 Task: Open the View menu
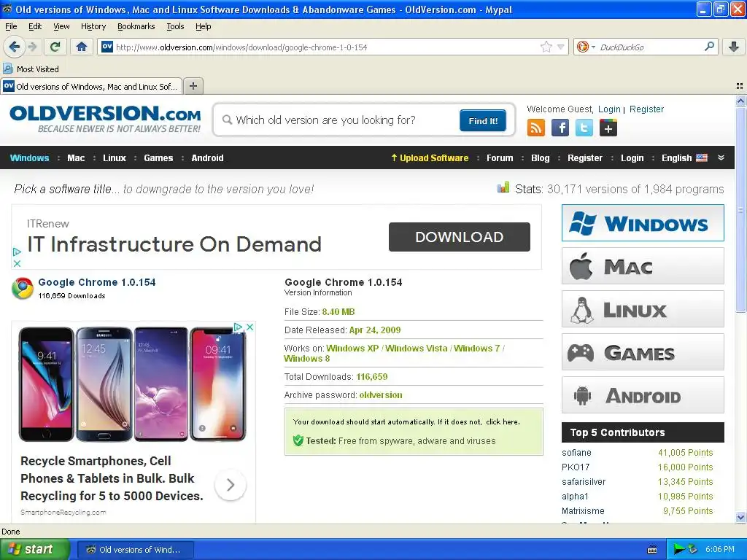click(61, 26)
